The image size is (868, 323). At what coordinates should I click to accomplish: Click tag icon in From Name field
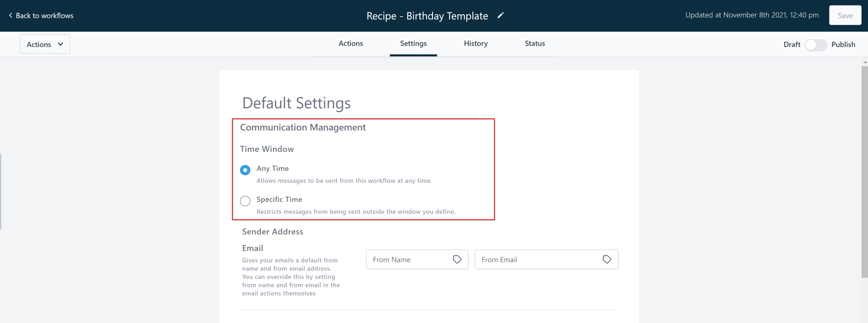click(457, 259)
